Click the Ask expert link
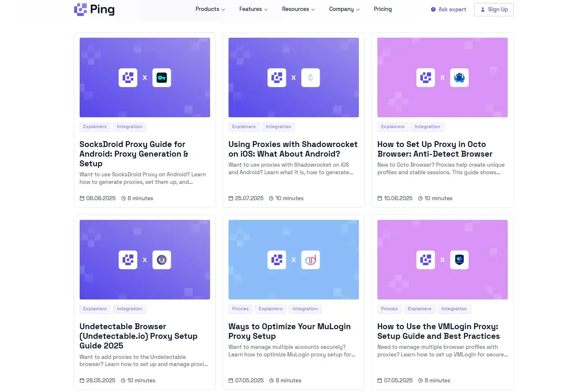Screen dimensions: 587x392 click(x=449, y=9)
